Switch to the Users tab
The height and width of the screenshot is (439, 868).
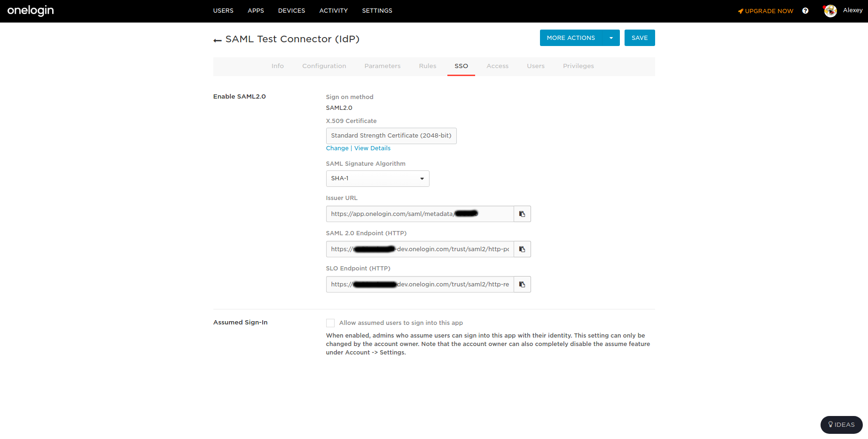[535, 66]
